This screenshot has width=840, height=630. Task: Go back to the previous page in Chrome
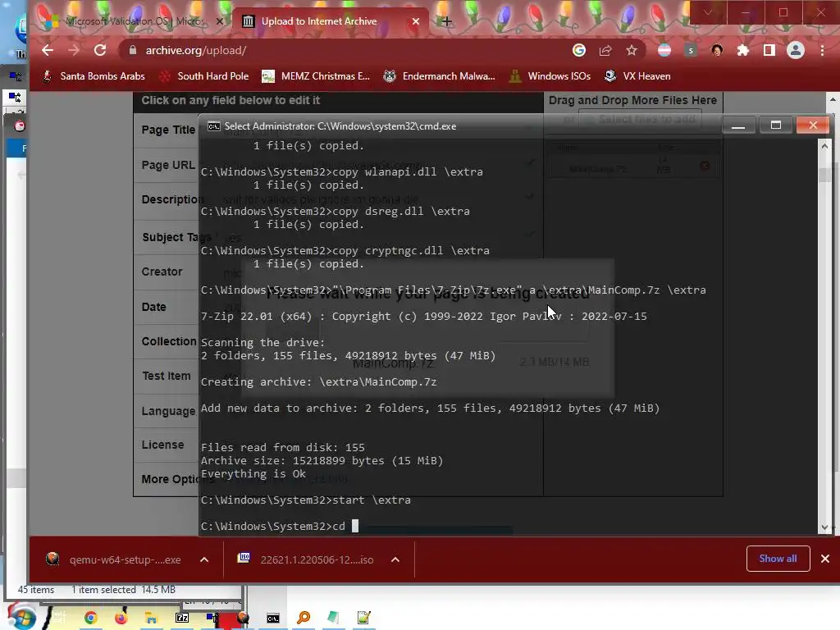pos(48,50)
